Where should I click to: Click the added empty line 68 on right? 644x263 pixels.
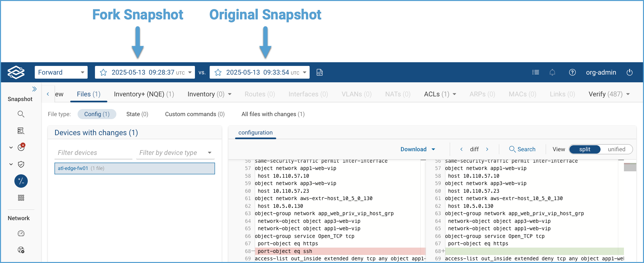(534, 251)
